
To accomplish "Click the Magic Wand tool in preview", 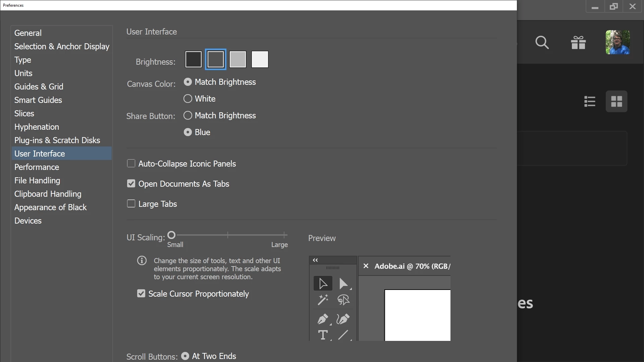I will click(323, 300).
